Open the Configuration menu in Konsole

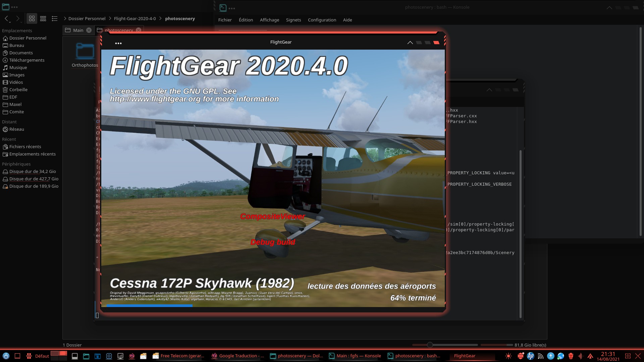coord(322,20)
